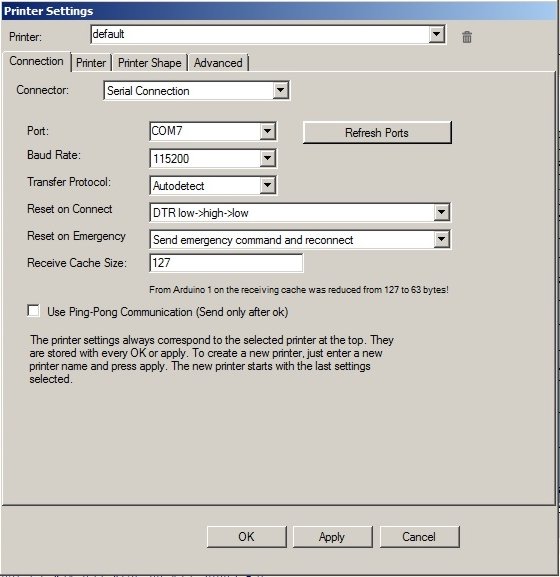Switch to the Printer tab

point(91,63)
